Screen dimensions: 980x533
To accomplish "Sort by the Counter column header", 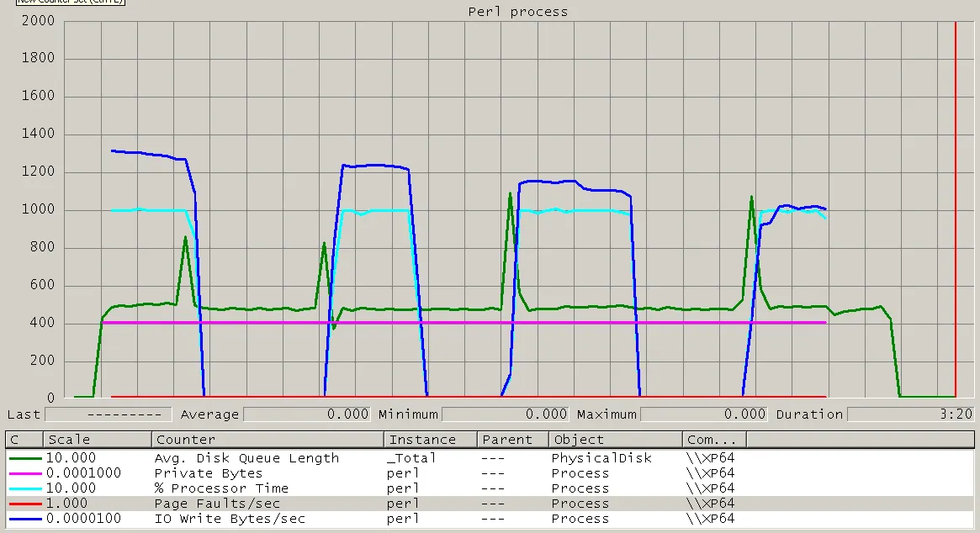I will click(x=268, y=440).
